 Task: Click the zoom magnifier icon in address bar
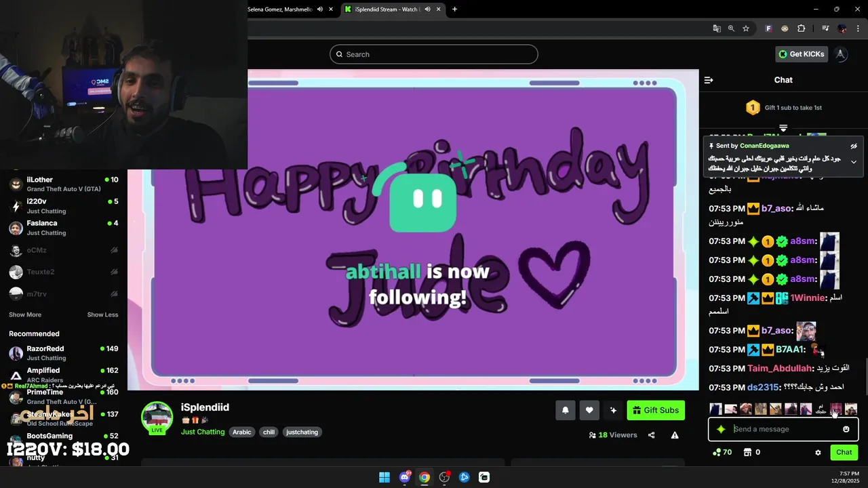(731, 28)
